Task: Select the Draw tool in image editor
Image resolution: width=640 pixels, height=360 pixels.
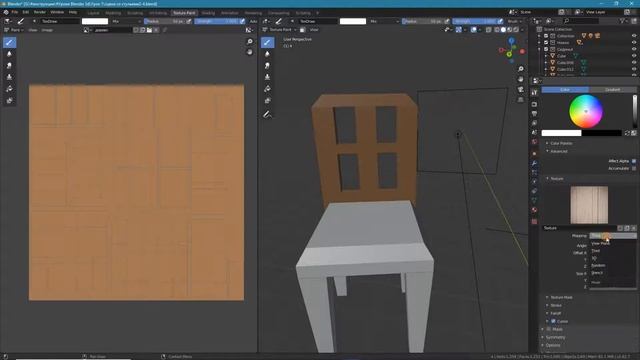Action: pyautogui.click(x=9, y=42)
